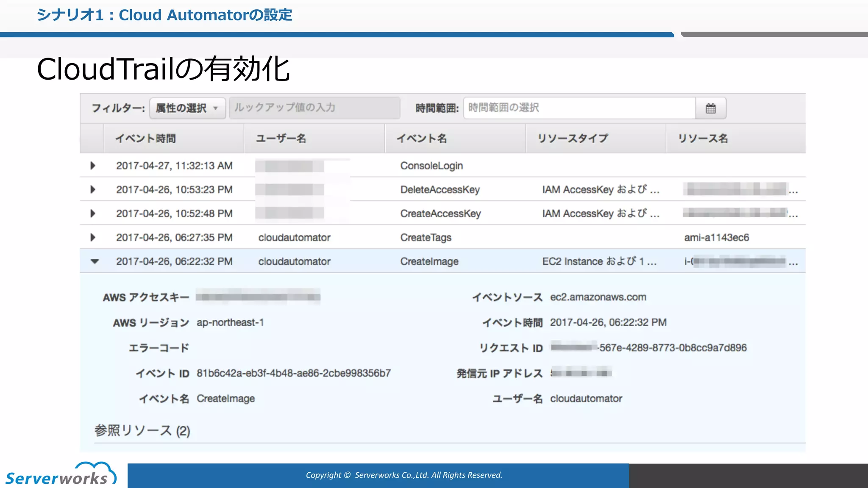Click event ID 81b6c42a-eb3f-4b48-ae86-2cbe998356b7
Screen dimensions: 868x488
[x=294, y=373]
